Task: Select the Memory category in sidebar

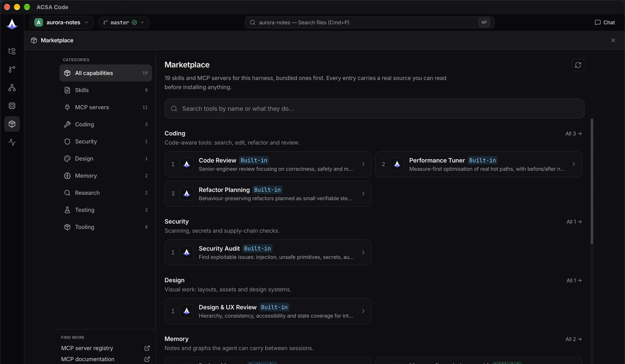Action: click(x=106, y=176)
